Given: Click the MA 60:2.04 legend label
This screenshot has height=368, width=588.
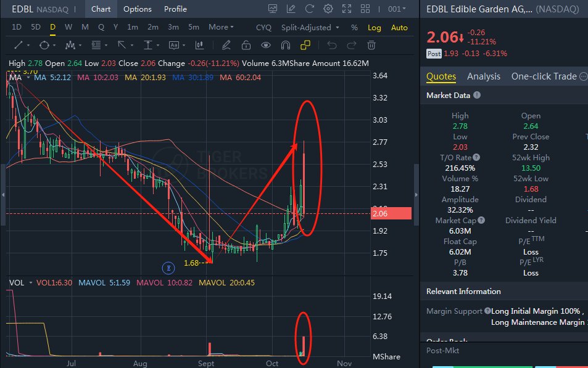Looking at the screenshot, I should point(240,78).
